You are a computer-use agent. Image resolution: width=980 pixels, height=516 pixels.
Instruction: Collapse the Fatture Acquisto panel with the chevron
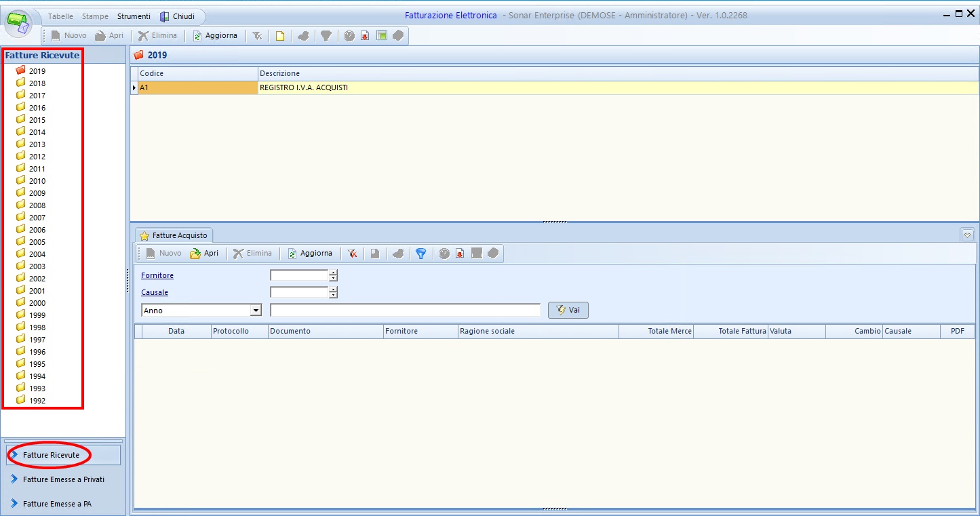pos(968,235)
